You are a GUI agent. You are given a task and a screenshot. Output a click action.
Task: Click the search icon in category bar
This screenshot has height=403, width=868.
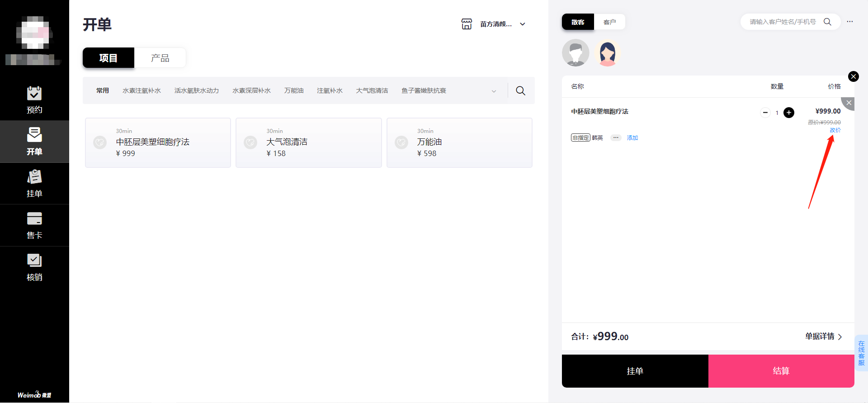pos(520,91)
